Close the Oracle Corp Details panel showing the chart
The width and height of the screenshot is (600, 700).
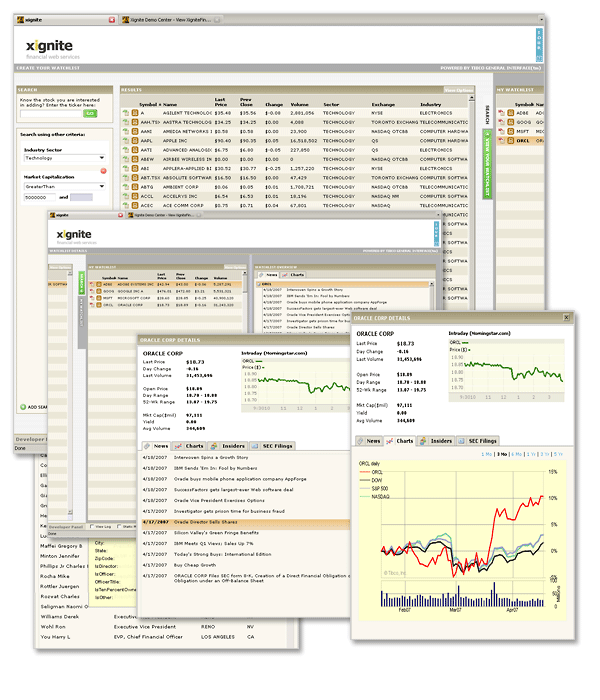tap(566, 317)
